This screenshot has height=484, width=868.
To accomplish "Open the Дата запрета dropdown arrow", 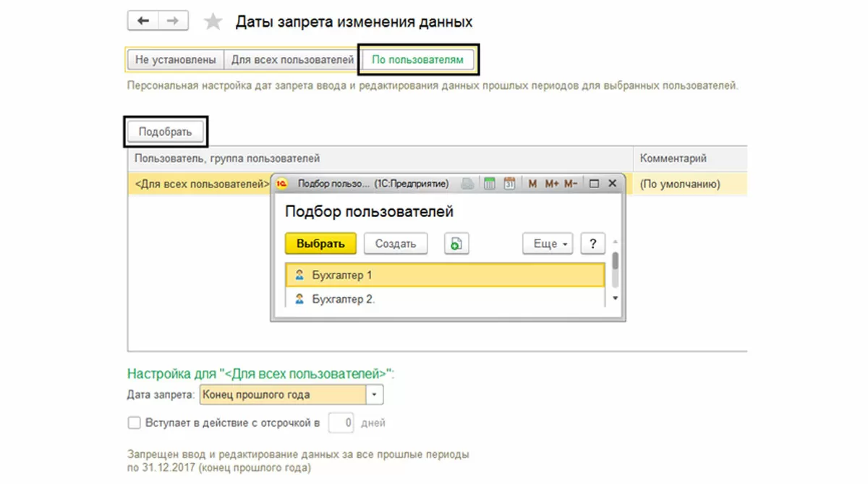I will pyautogui.click(x=375, y=395).
